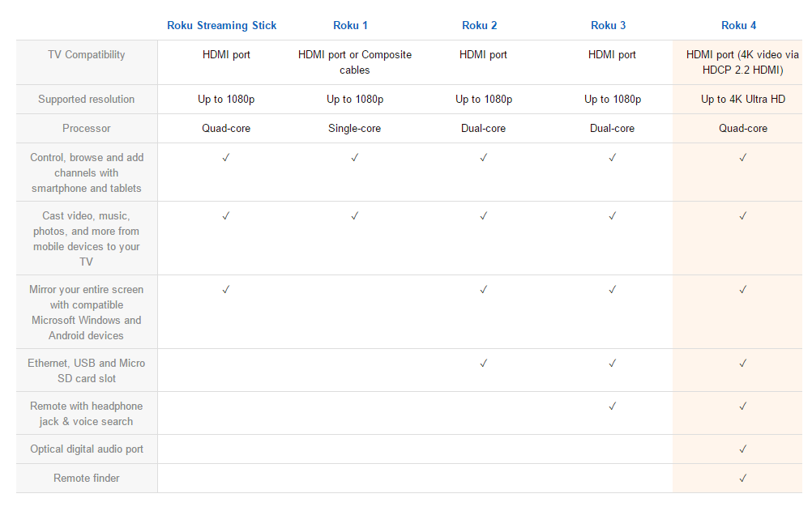The image size is (812, 515).
Task: Select 'HDMI port' in Roku 3 column
Action: 612,54
